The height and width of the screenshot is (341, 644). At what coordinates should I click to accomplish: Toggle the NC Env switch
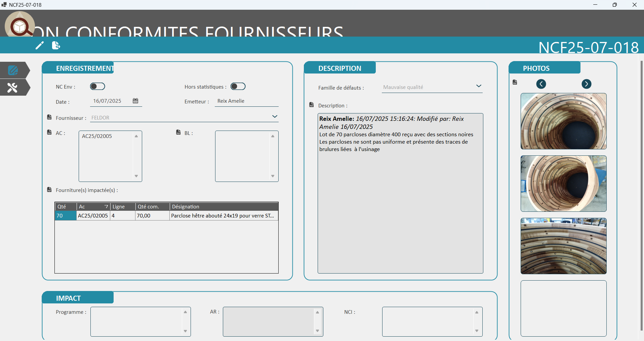pos(97,86)
